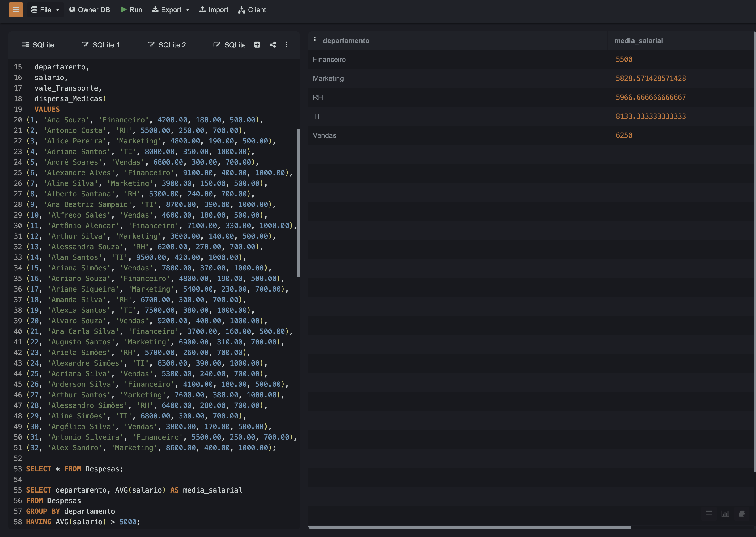Click the value 5828.571428571428
Image resolution: width=756 pixels, height=537 pixels.
pos(651,78)
